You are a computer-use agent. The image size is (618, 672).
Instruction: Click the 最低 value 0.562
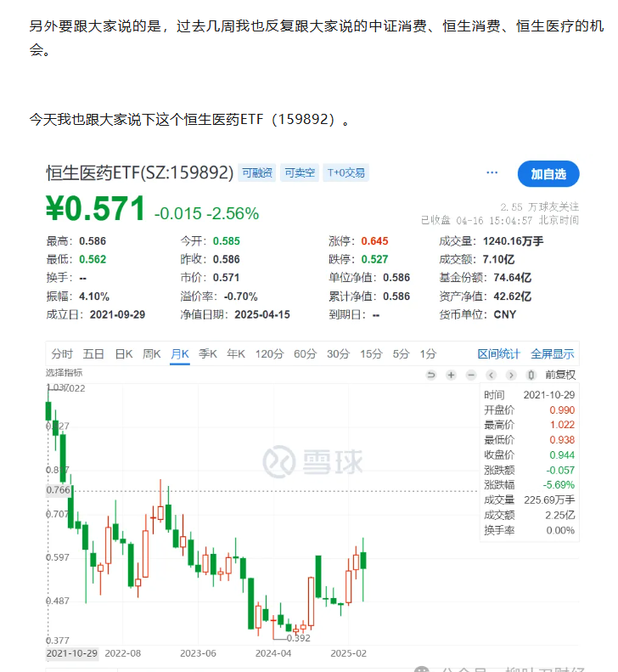pos(93,260)
